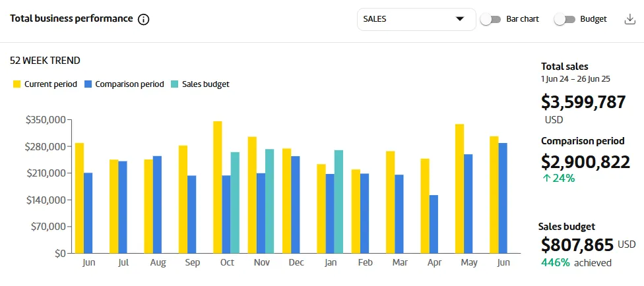Click the yellow Current period legend swatch
The width and height of the screenshot is (644, 286).
tap(17, 84)
